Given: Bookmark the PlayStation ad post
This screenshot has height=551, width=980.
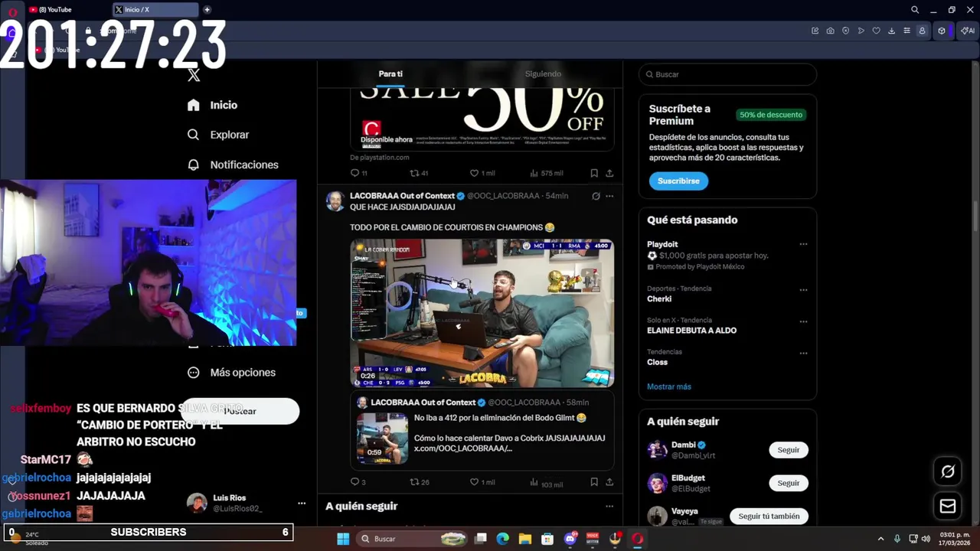Looking at the screenshot, I should pos(594,173).
